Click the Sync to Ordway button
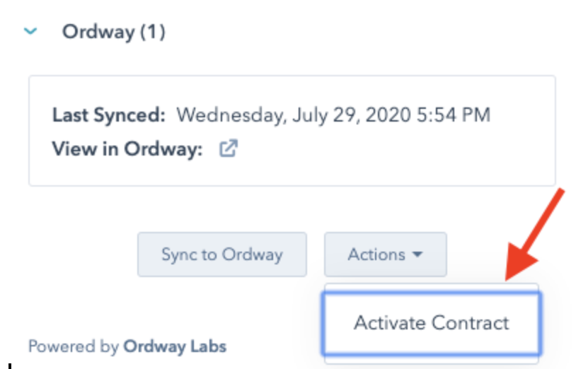The width and height of the screenshot is (588, 369). [222, 254]
